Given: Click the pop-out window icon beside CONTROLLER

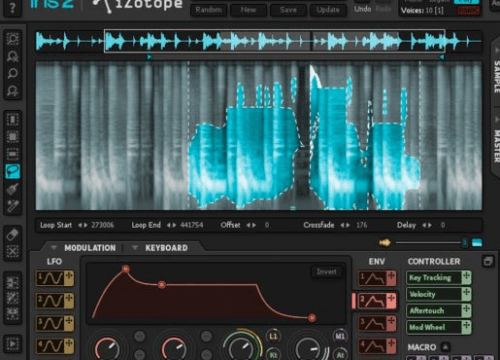Looking at the screenshot, I should [x=488, y=261].
